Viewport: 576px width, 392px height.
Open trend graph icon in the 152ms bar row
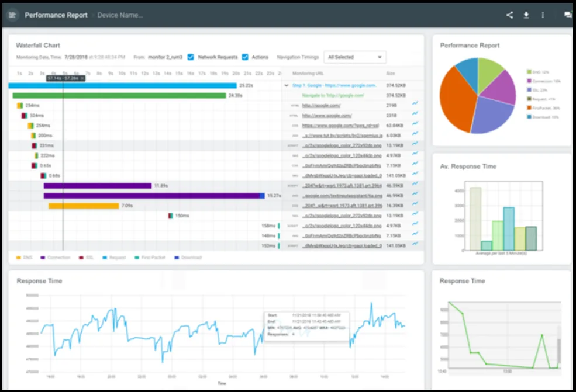click(x=415, y=244)
